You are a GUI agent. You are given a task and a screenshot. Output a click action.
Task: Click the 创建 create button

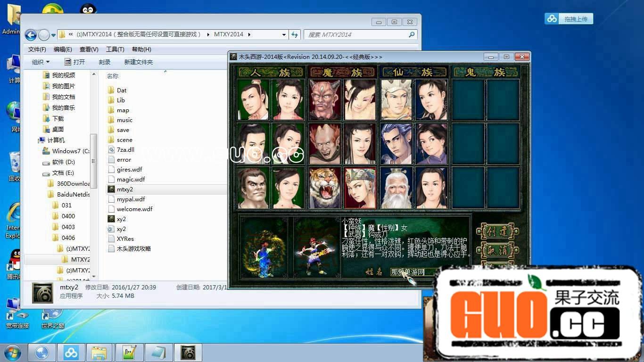click(x=498, y=231)
